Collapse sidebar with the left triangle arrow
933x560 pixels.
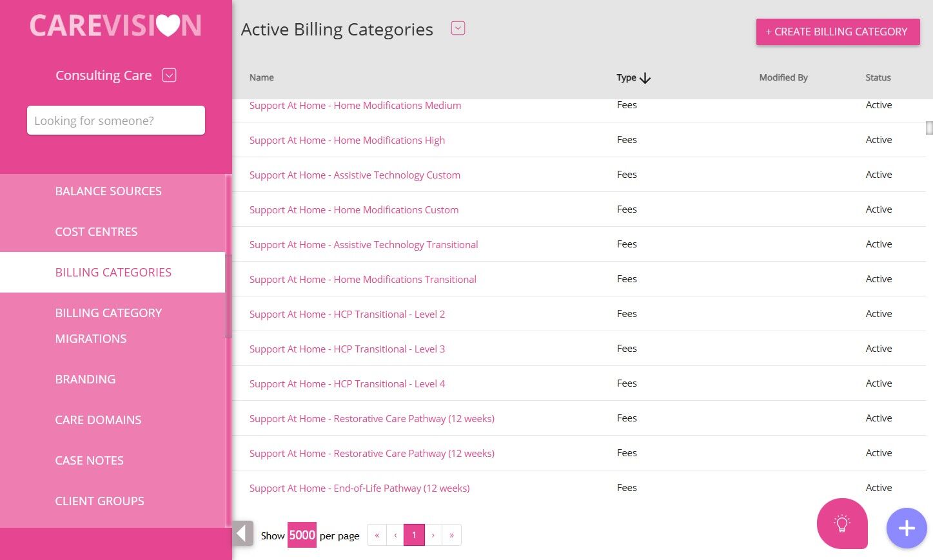pos(242,534)
